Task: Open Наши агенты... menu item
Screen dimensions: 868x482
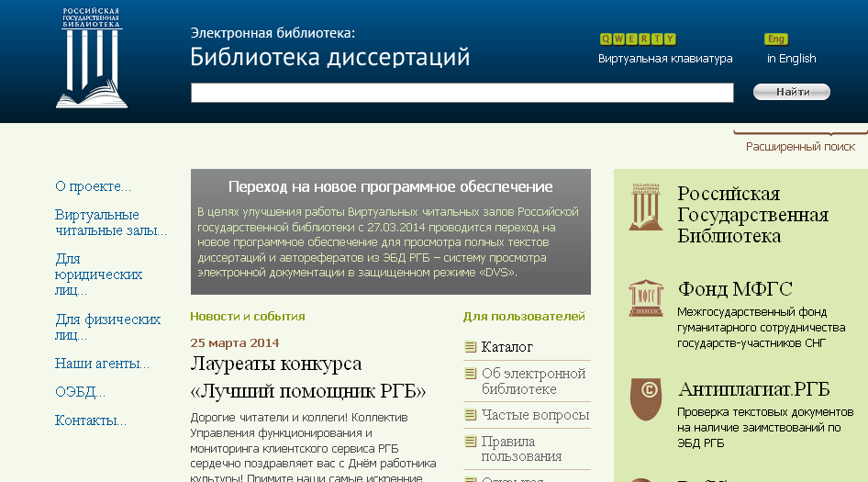Action: click(103, 364)
